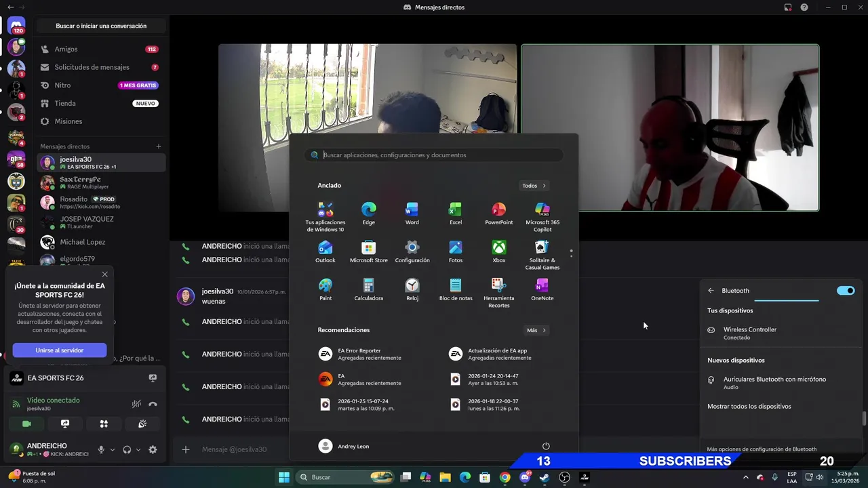Screen dimensions: 868x488
Task: Expand Más recommendations list
Action: point(536,330)
